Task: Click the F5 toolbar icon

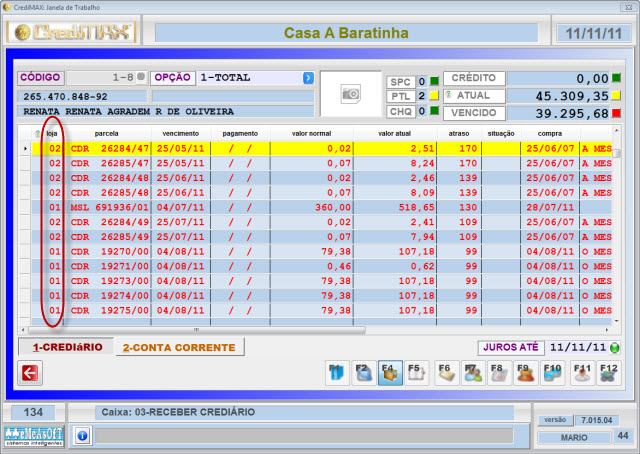Action: [x=418, y=373]
